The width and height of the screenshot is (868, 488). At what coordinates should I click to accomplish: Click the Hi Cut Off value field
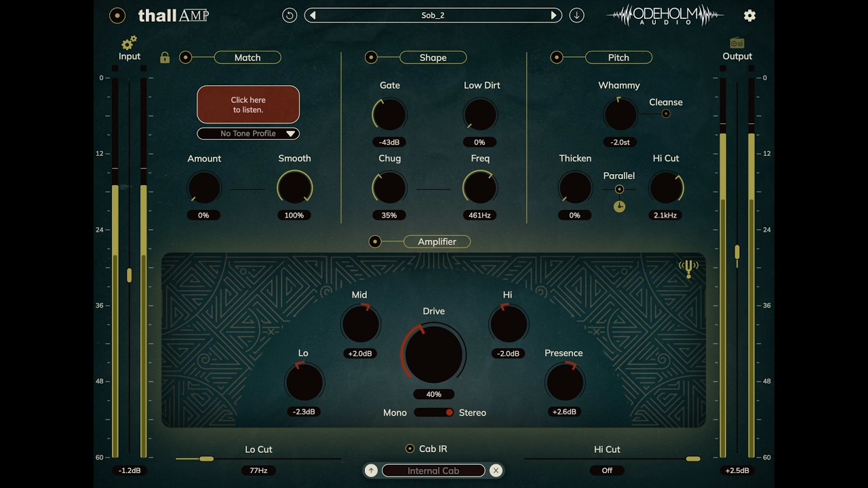pyautogui.click(x=607, y=470)
